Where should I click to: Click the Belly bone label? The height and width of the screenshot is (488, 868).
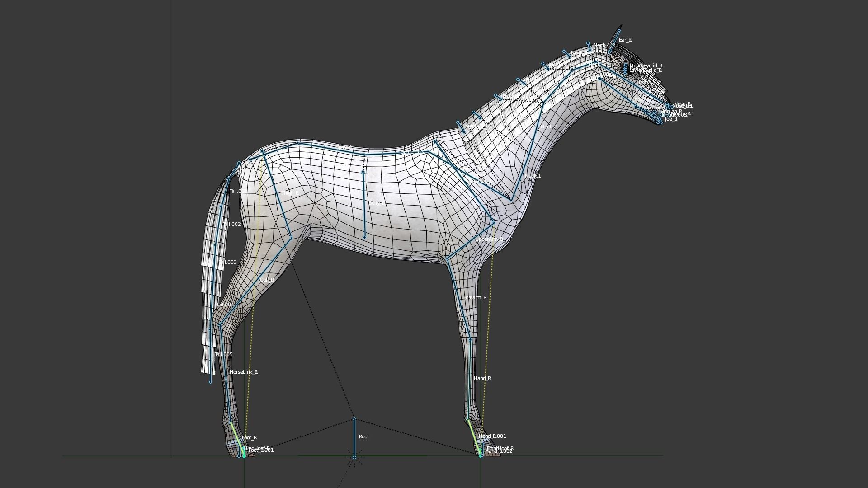(x=376, y=203)
